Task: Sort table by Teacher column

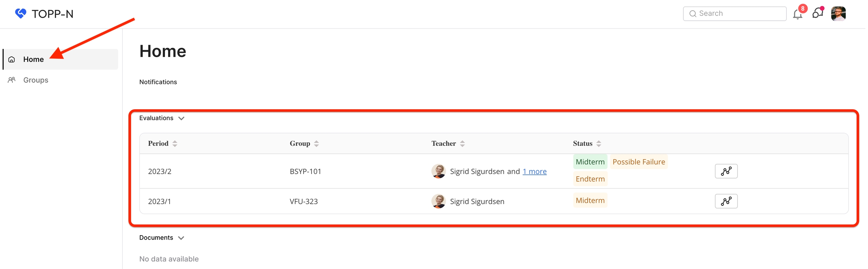Action: (462, 144)
